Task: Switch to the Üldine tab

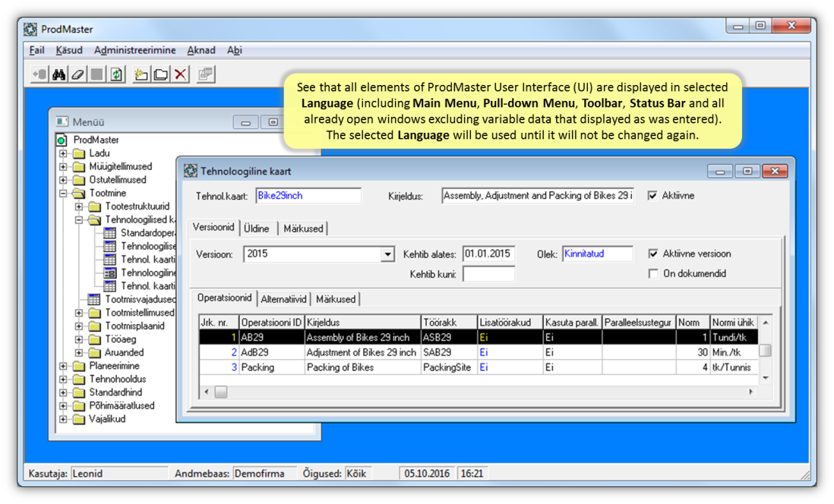Action: tap(257, 228)
